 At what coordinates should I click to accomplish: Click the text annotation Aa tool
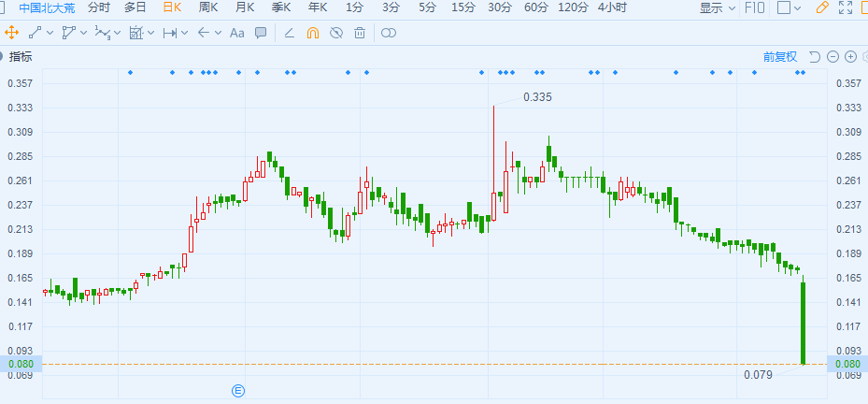(236, 33)
